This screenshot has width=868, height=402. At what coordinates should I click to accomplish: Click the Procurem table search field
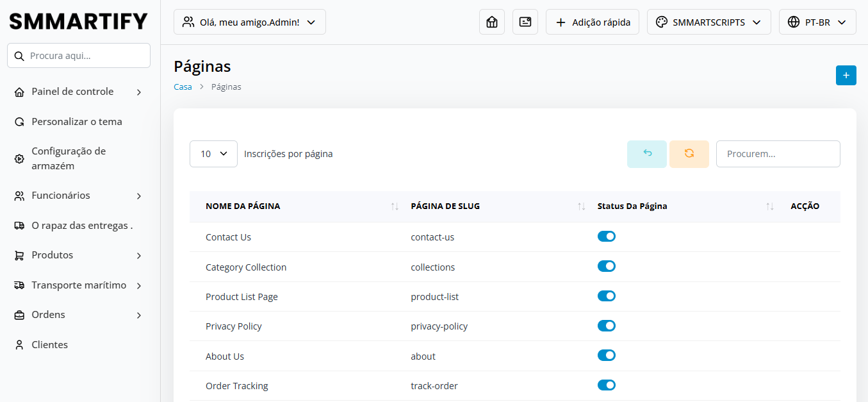[x=778, y=154]
